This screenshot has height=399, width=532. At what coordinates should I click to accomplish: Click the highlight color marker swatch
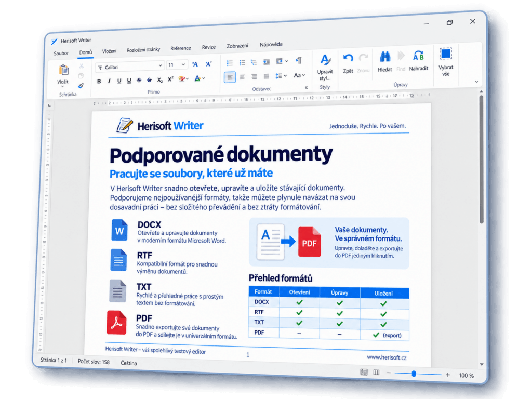[x=181, y=79]
